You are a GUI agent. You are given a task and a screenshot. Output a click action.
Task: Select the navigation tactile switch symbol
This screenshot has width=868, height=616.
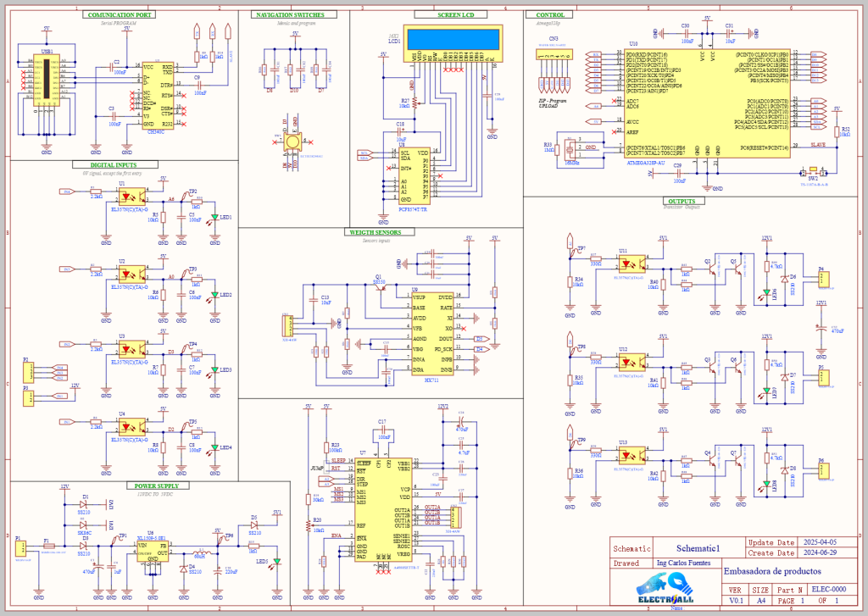(x=292, y=142)
